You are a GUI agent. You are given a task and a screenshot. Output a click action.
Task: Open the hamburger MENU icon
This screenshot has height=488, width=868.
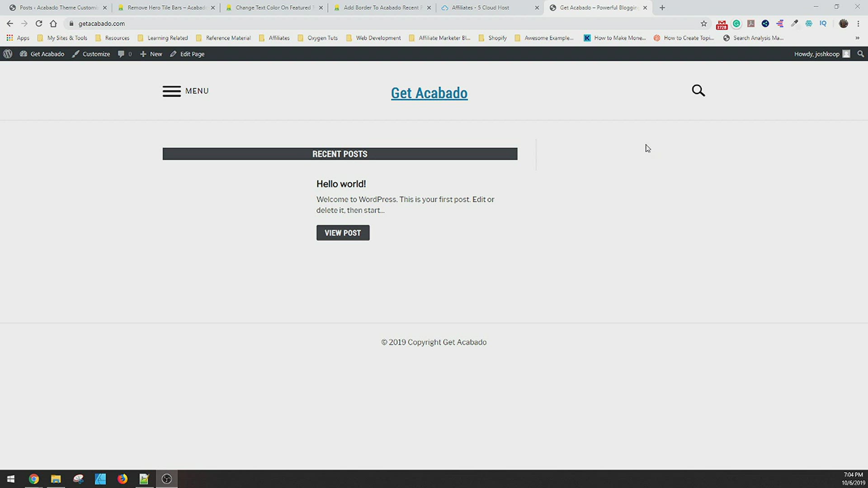(x=172, y=91)
